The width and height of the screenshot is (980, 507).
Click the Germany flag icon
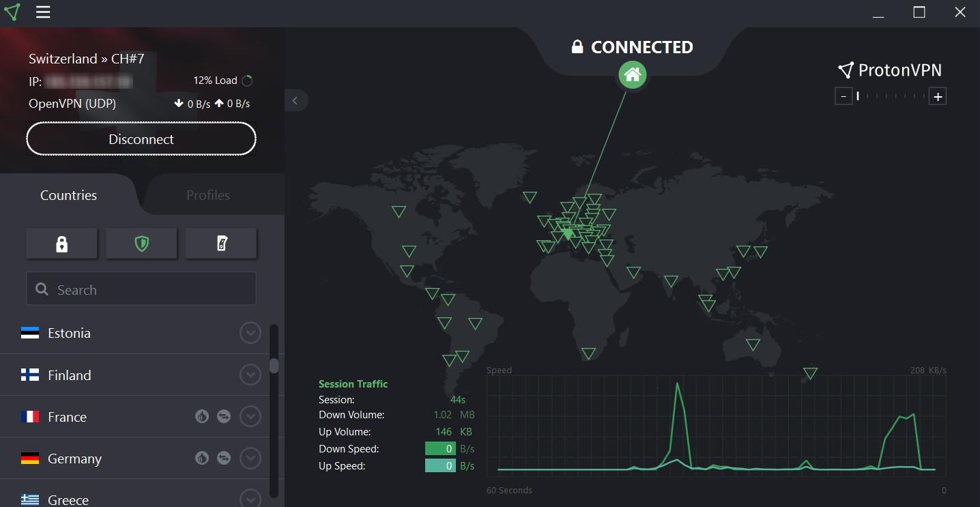[x=30, y=458]
